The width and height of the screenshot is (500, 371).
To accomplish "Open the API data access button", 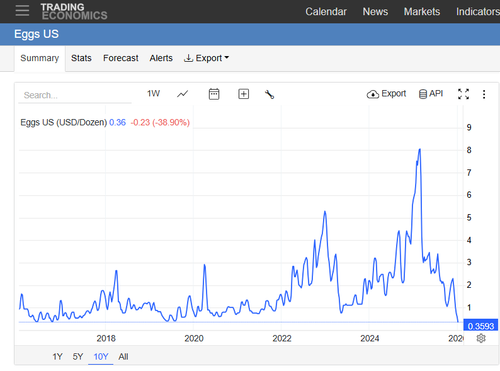I will click(431, 94).
